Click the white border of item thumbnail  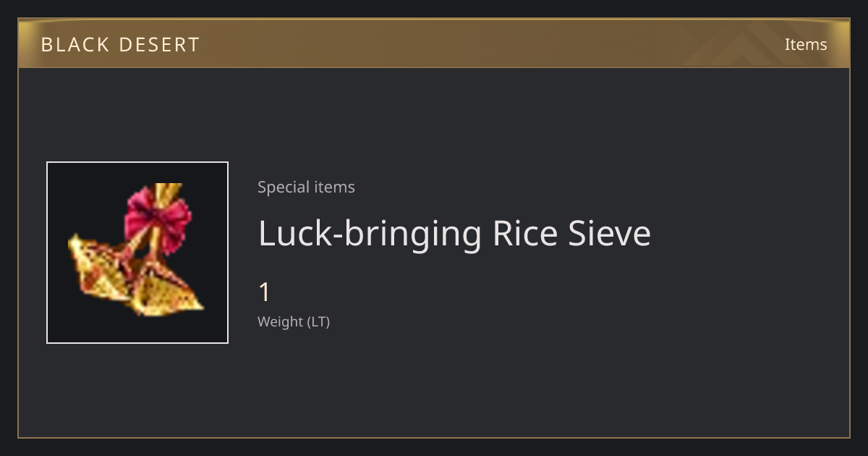47,253
